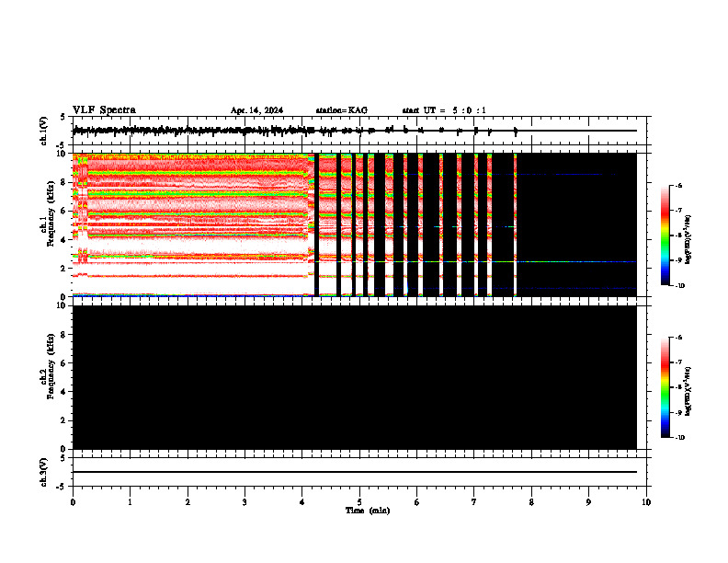Click the "Time (min)" axis label

(368, 511)
